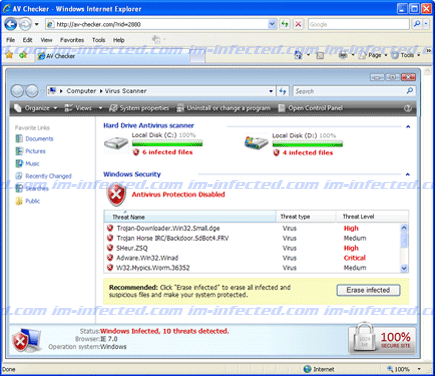Click threat list scrollbar up arrow
Image resolution: width=435 pixels, height=376 pixels.
404,228
